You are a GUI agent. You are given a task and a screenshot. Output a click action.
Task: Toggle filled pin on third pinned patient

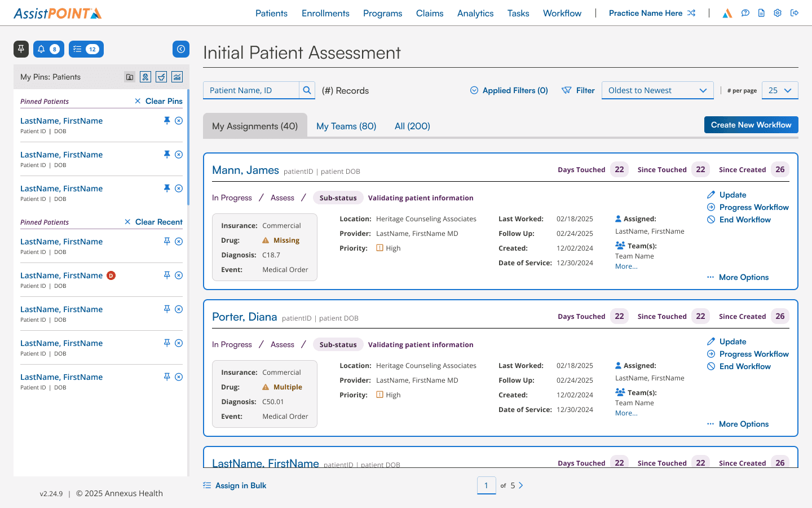(167, 188)
